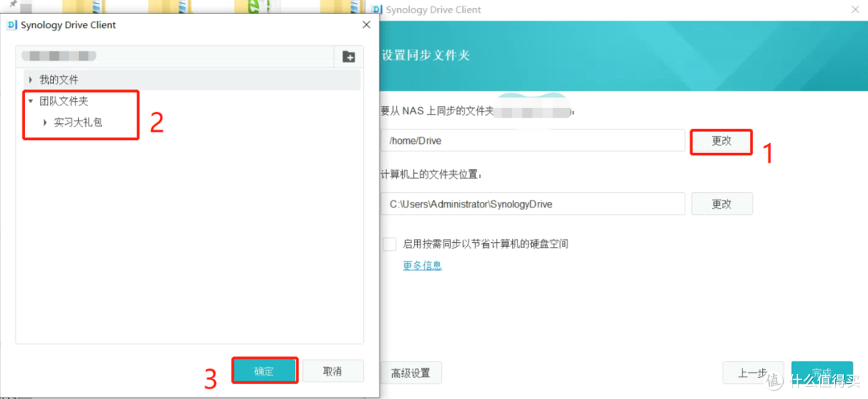
Task: Select the 团队文件夹 row
Action: (192, 101)
